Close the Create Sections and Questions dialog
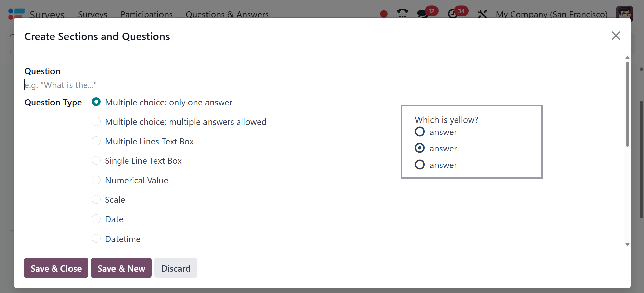Screen dimensions: 644x293 click(x=616, y=36)
